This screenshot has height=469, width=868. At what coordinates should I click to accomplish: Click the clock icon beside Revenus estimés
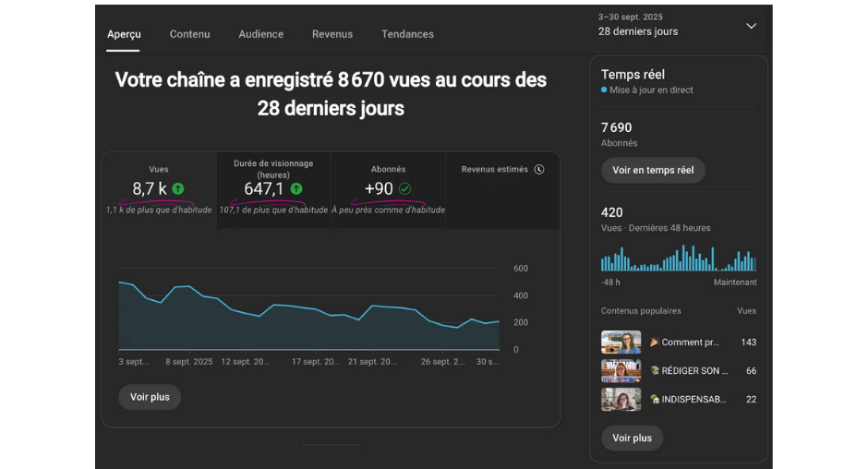point(539,170)
